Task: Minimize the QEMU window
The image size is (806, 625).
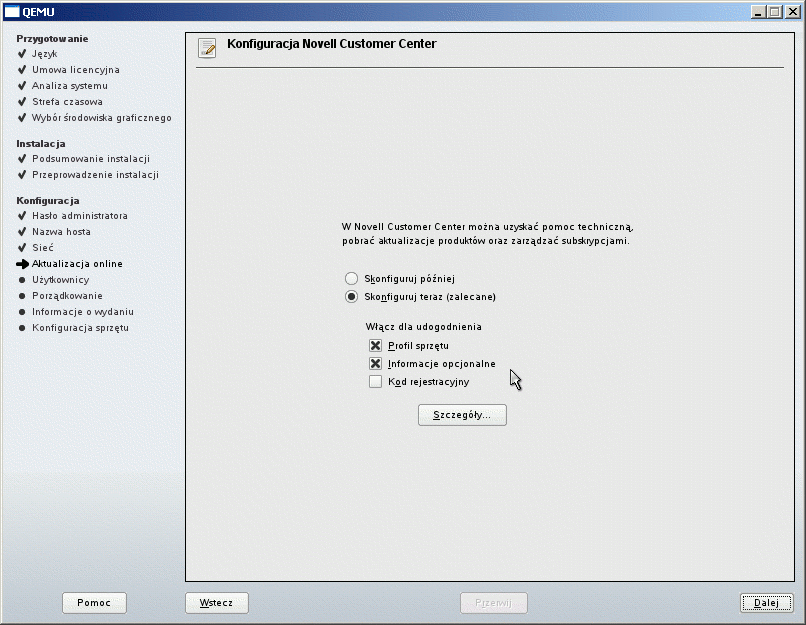Action: pos(758,12)
